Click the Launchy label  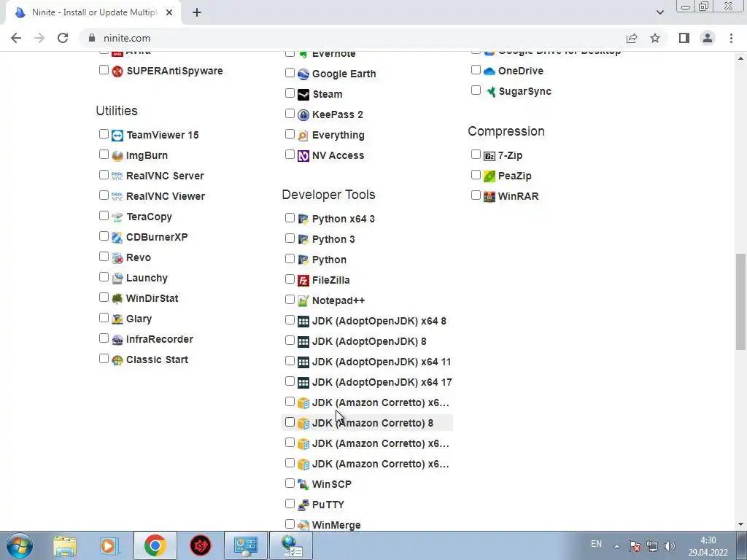pyautogui.click(x=147, y=278)
